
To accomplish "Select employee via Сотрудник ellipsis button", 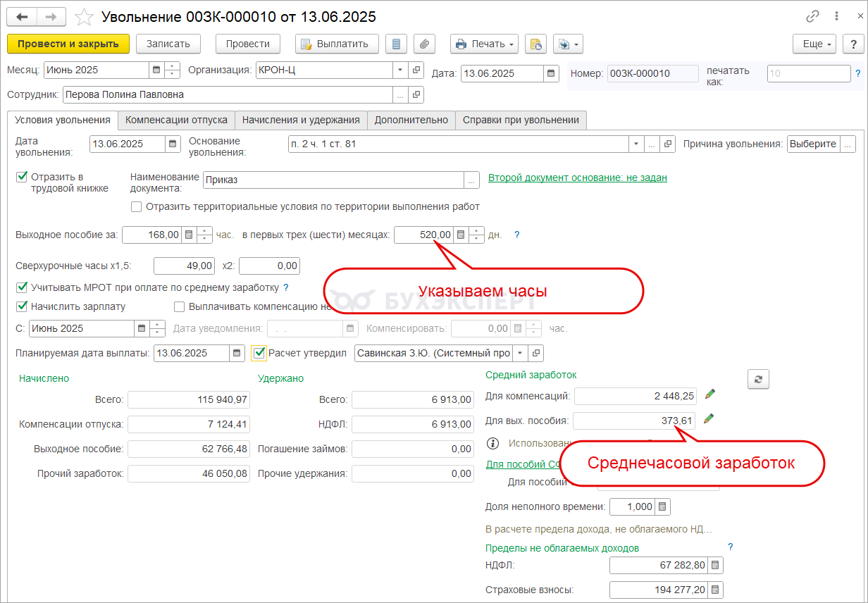I will click(x=400, y=94).
